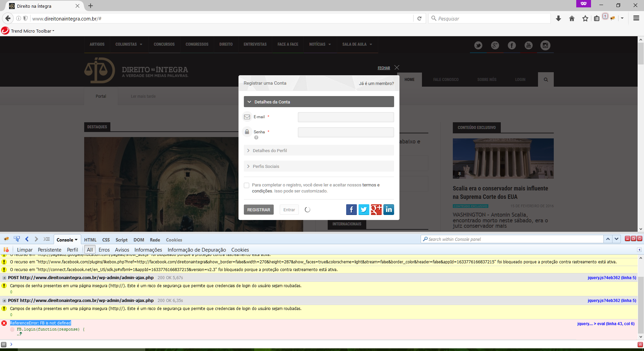The width and height of the screenshot is (644, 351).
Task: Open the Supreme Court article thumbnail
Action: tap(503, 159)
